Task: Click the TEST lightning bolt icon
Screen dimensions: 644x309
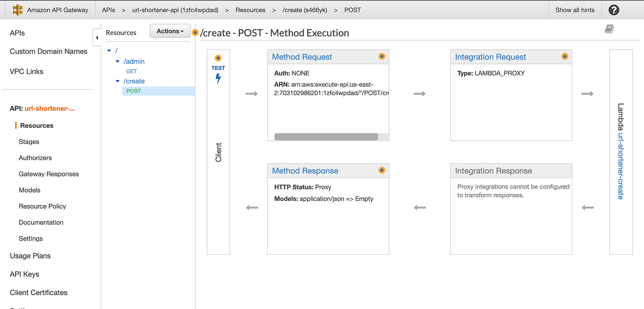Action: click(x=218, y=78)
